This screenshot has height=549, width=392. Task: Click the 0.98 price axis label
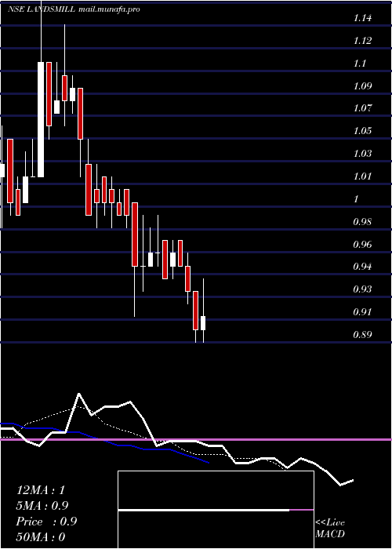click(x=362, y=221)
